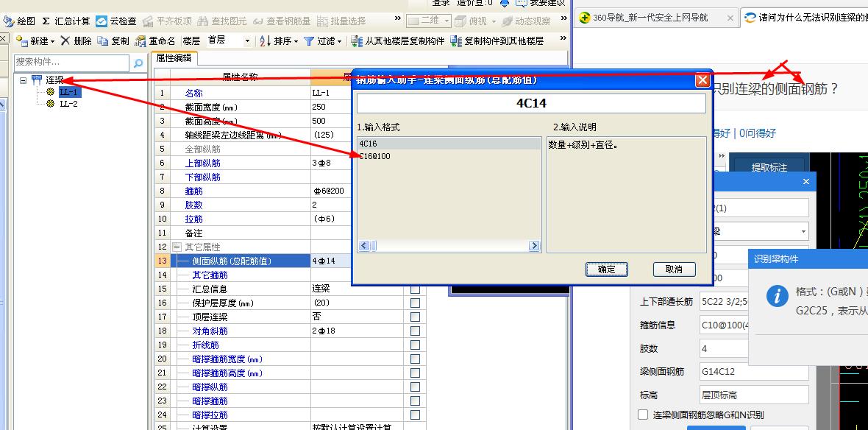This screenshot has width=868, height=430.
Task: Click the 过滤 filter funnel icon
Action: click(309, 40)
